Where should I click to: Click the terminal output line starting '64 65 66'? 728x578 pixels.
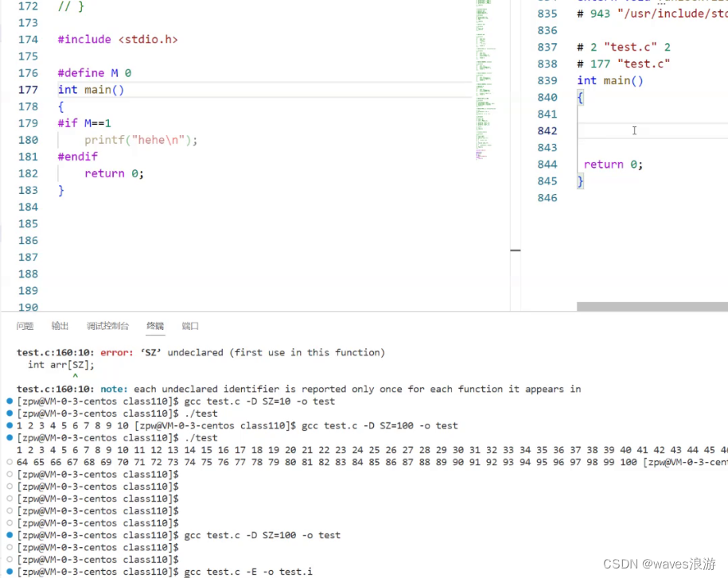[x=372, y=462]
